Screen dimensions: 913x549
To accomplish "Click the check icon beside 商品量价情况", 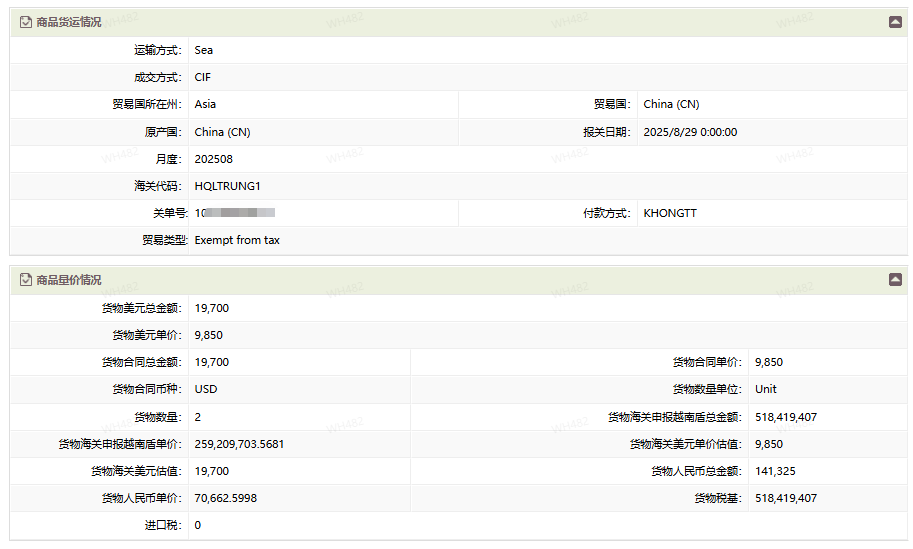I will (x=26, y=280).
